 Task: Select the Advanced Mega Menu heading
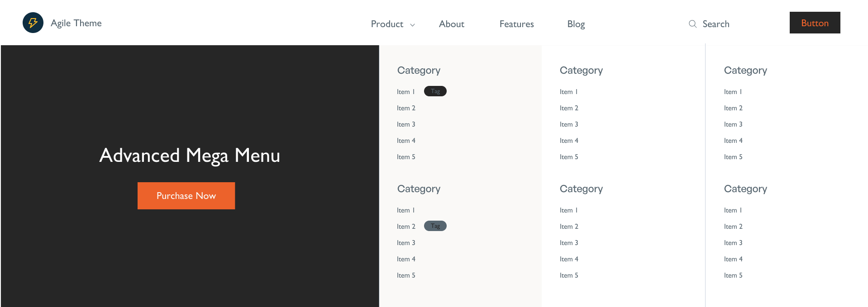click(190, 156)
